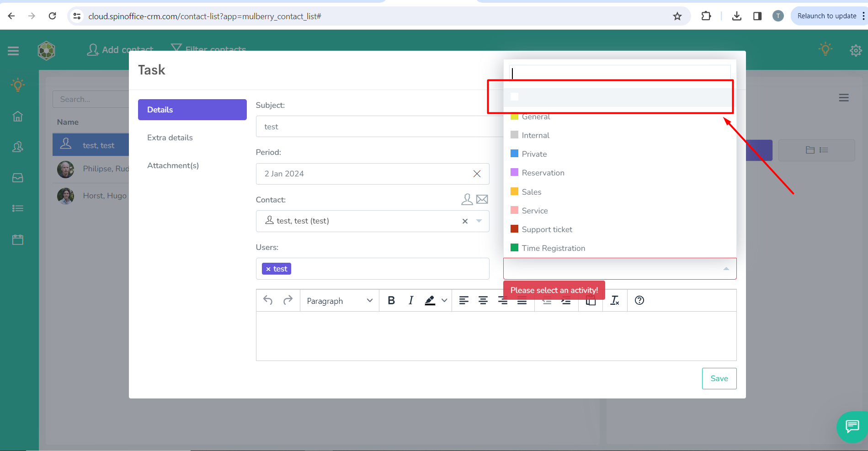
Task: Collapse the activity dropdown arrow
Action: pyautogui.click(x=726, y=269)
